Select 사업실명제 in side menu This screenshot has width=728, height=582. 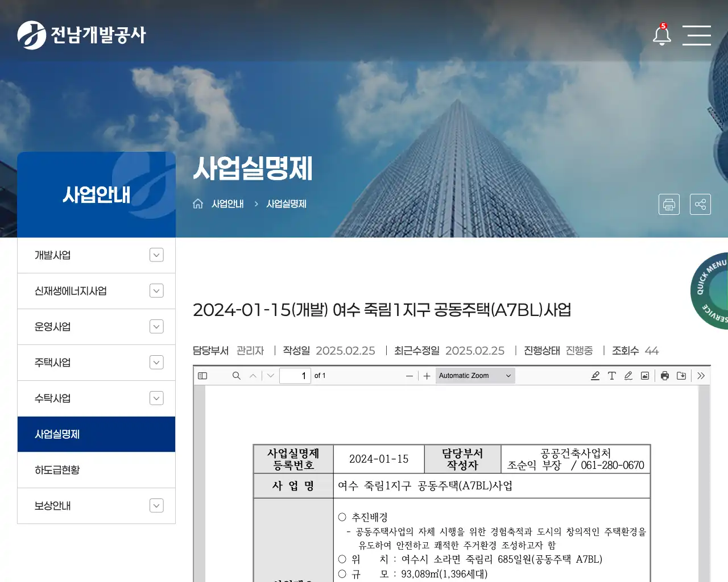click(96, 434)
